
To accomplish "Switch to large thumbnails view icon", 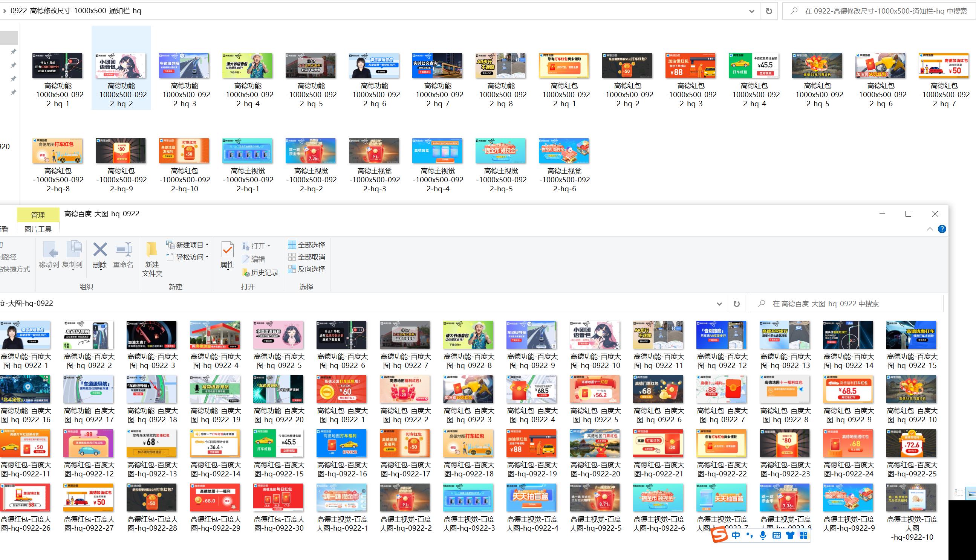I will (x=971, y=493).
